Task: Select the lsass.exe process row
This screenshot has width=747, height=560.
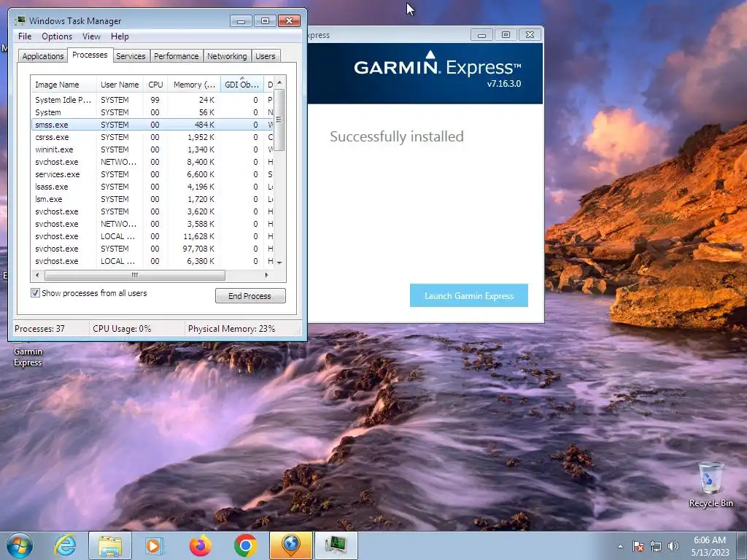Action: [152, 186]
